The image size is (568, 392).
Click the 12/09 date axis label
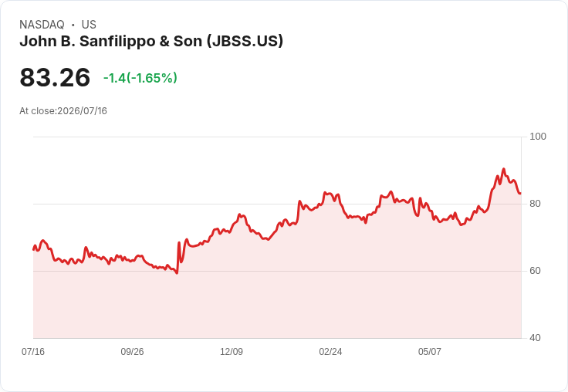pos(232,351)
